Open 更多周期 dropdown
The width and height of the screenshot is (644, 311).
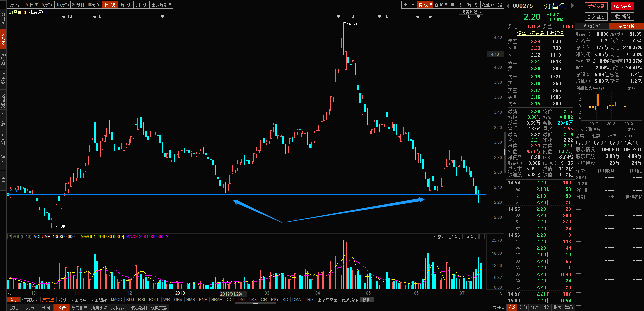click(161, 5)
